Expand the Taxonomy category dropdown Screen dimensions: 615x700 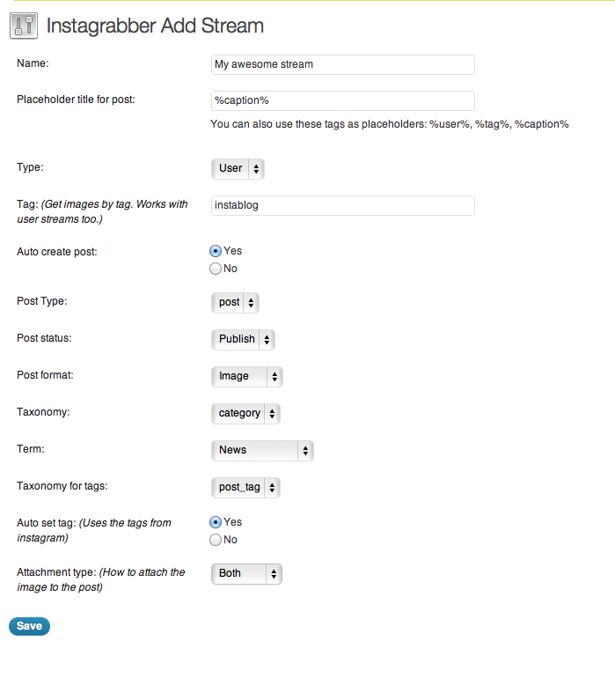(245, 413)
